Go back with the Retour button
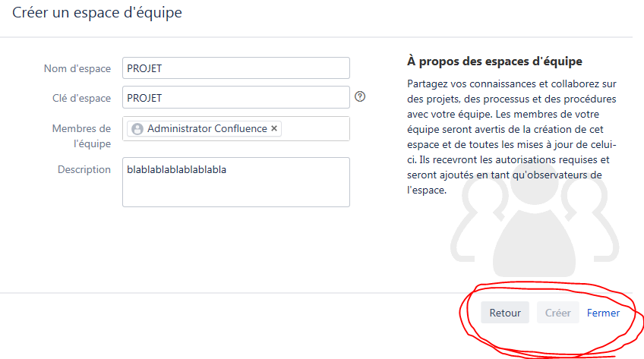This screenshot has height=359, width=644. tap(505, 313)
